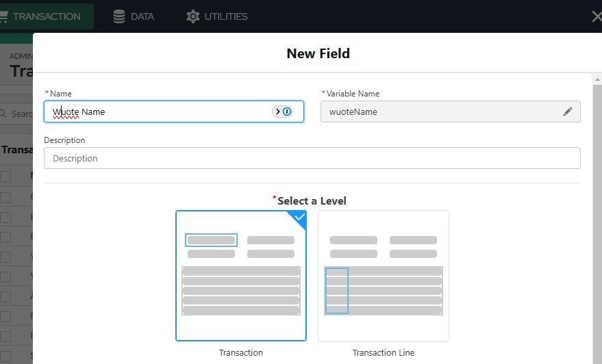The height and width of the screenshot is (364, 602).
Task: Click the scrollbar up arrow in the dialog
Action: [597, 80]
